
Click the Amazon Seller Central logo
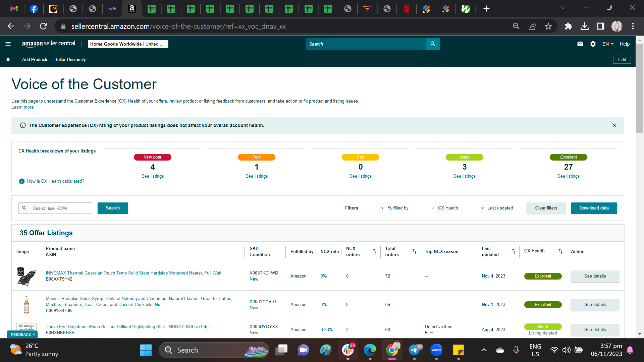49,44
